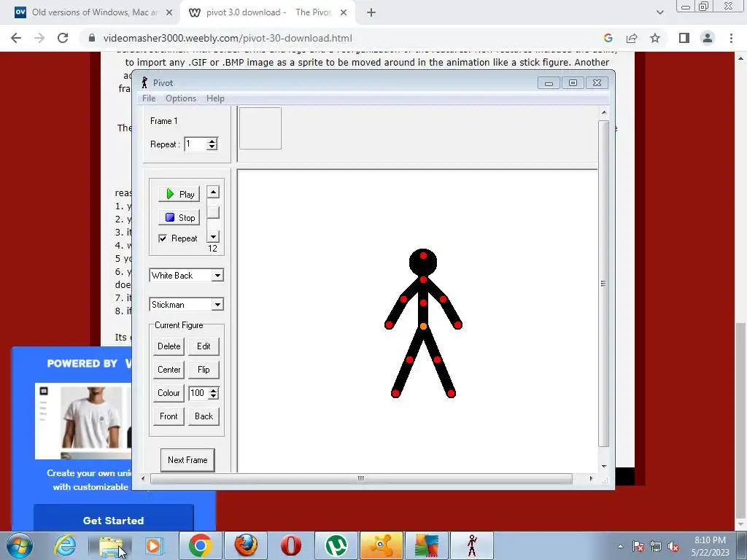Close the Old versions of Windows tab
This screenshot has height=560, width=747.
[x=169, y=13]
